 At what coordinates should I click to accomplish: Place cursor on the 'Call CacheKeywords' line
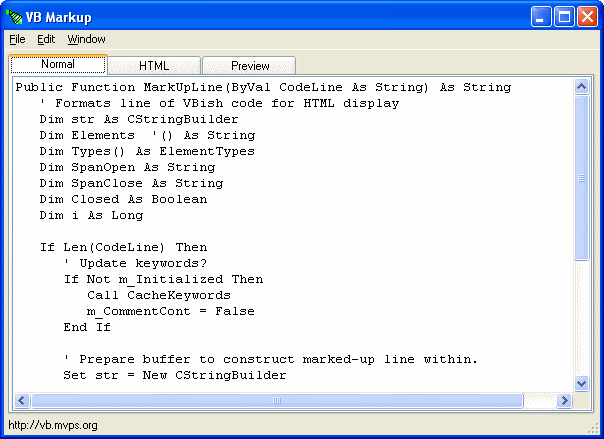pyautogui.click(x=159, y=295)
